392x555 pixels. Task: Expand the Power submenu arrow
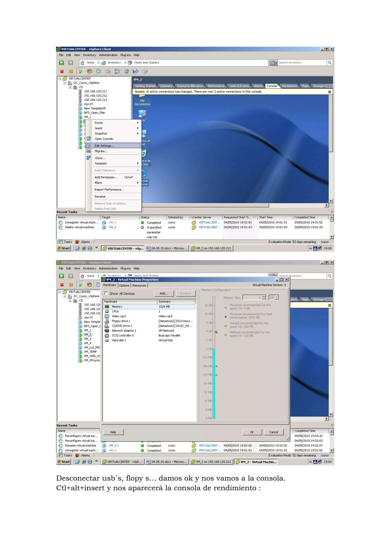[138, 123]
